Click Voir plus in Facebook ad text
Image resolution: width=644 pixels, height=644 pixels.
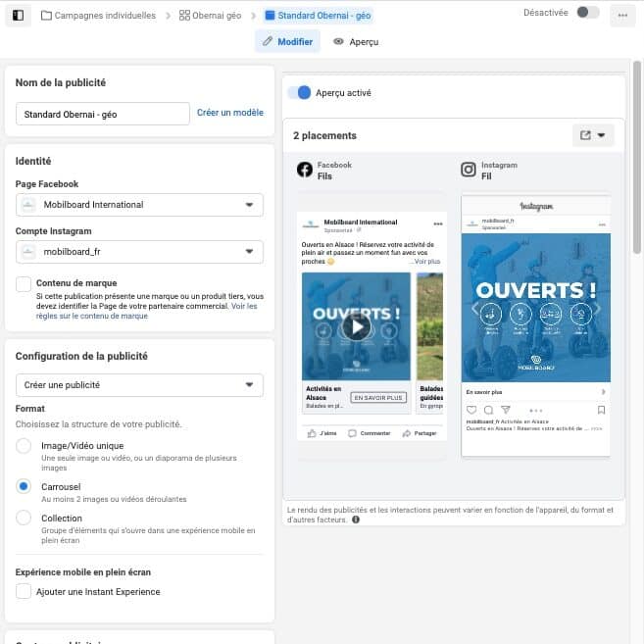pyautogui.click(x=426, y=262)
